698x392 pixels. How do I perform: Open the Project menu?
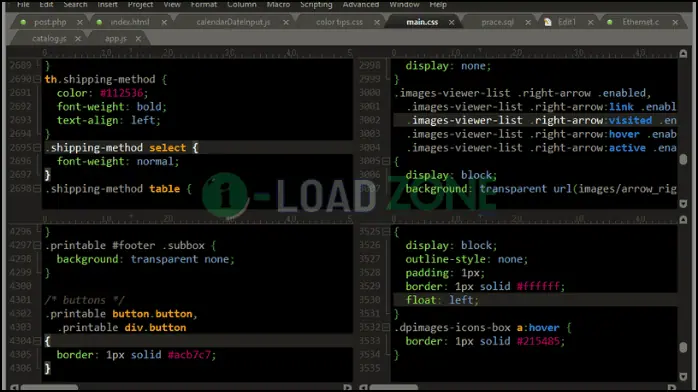pyautogui.click(x=140, y=4)
